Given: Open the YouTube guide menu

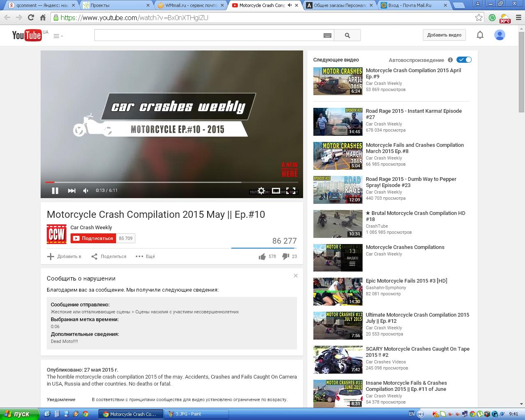Looking at the screenshot, I should (x=58, y=36).
